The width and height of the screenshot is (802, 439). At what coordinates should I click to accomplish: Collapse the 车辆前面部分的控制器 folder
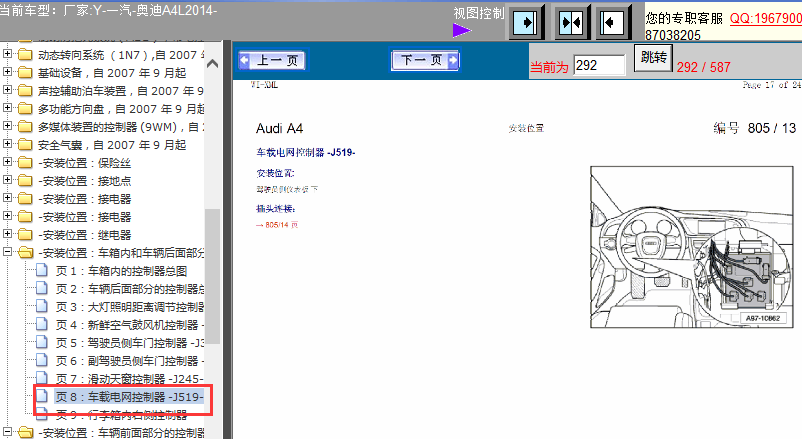tap(7, 431)
